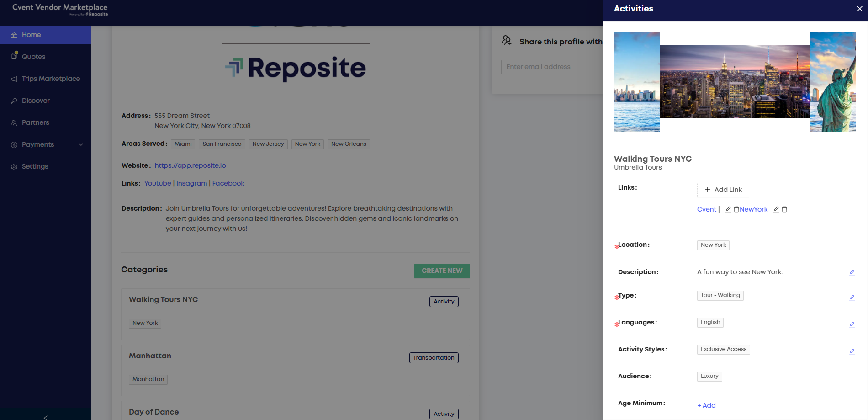Image resolution: width=868 pixels, height=420 pixels.
Task: Edit the Cvent link with pencil icon
Action: tap(728, 209)
